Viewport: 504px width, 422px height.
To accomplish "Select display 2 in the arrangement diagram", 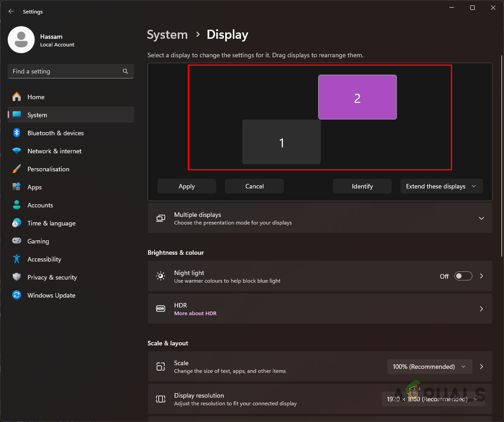I will click(357, 97).
